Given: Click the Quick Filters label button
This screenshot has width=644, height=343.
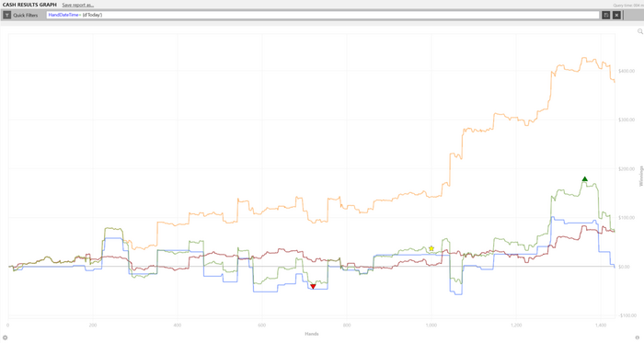Looking at the screenshot, I should coord(25,16).
